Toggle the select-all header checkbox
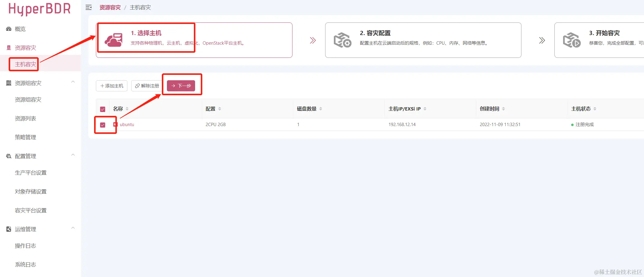 pyautogui.click(x=103, y=109)
